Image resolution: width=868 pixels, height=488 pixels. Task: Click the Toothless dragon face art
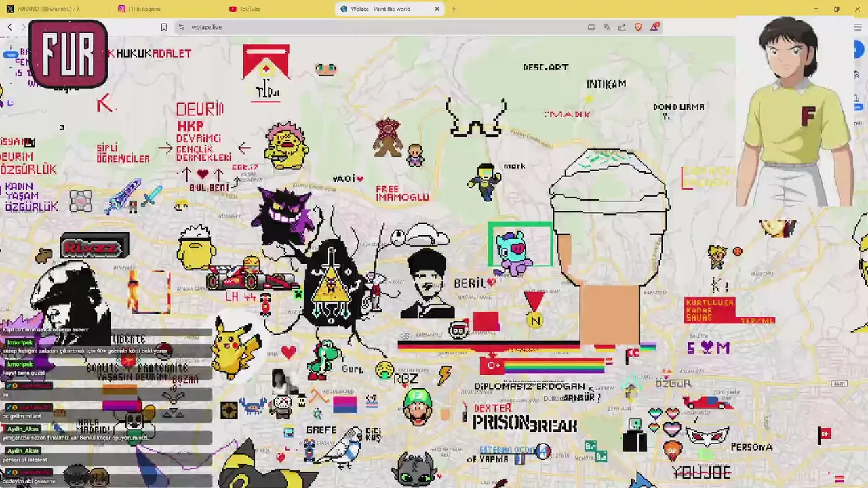click(414, 469)
